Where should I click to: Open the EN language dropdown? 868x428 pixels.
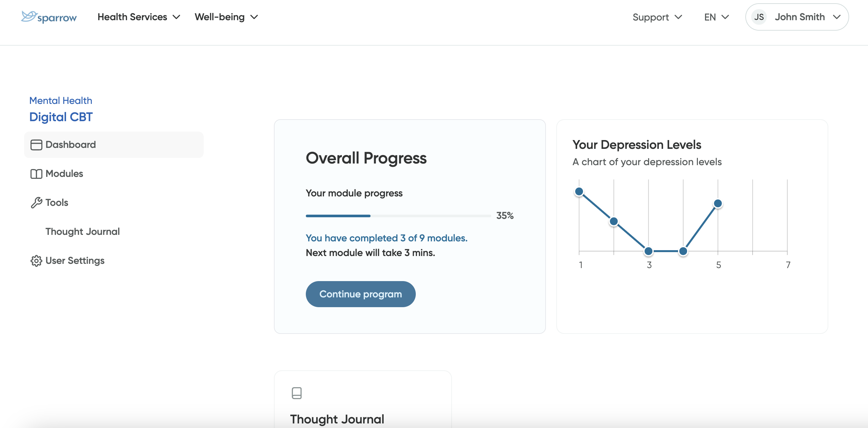(x=716, y=17)
